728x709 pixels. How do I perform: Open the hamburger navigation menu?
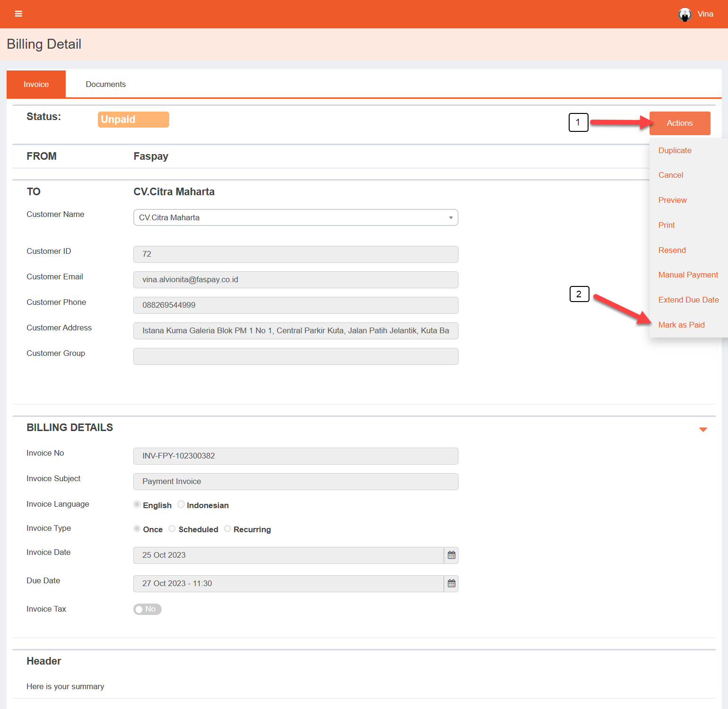click(x=18, y=14)
